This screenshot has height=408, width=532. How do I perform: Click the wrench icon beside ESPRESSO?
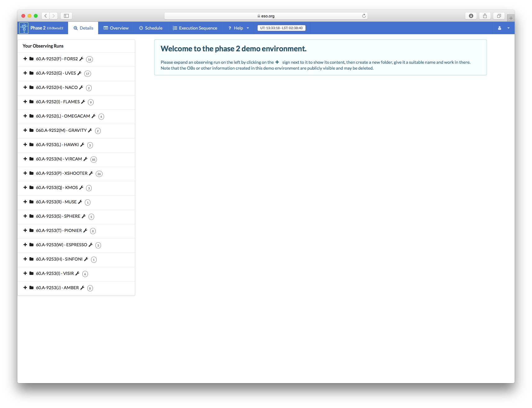(x=91, y=245)
